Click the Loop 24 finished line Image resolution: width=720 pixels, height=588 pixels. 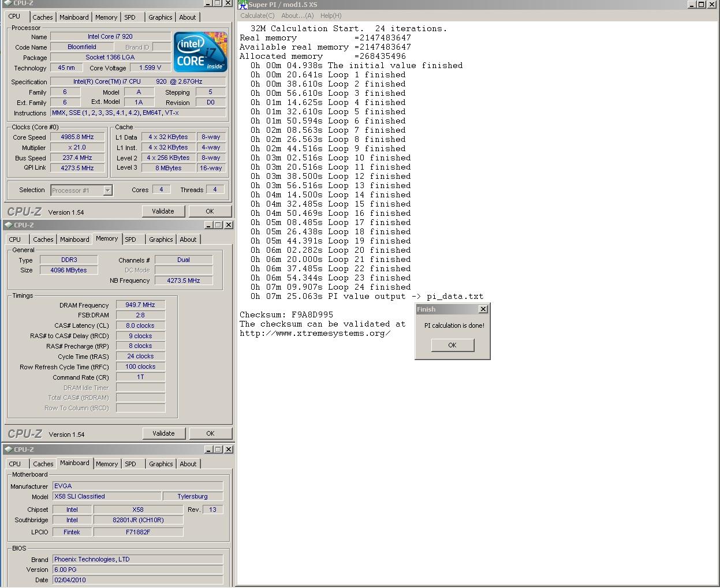point(331,287)
